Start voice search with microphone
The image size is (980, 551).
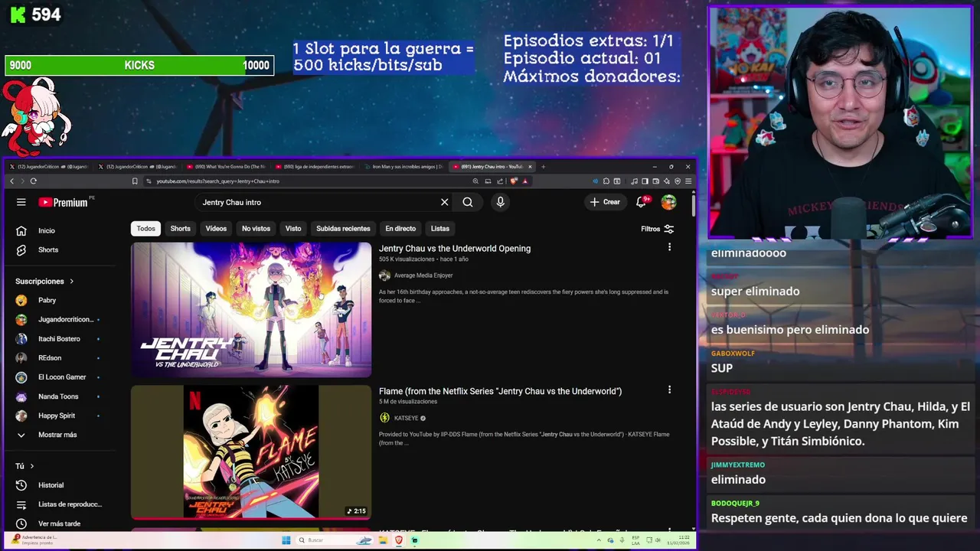pyautogui.click(x=500, y=202)
